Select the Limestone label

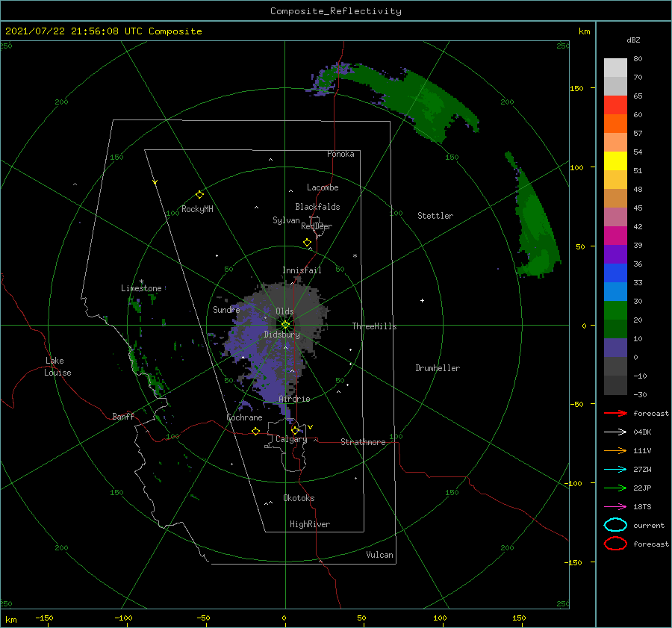[x=141, y=288]
